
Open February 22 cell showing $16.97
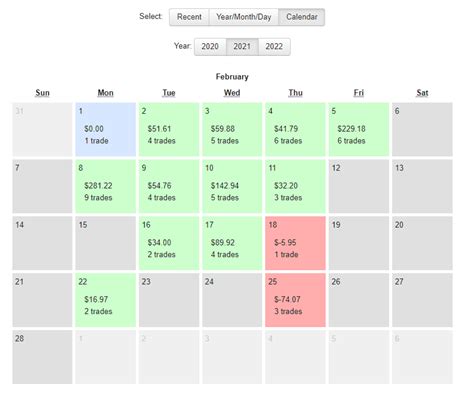106,300
